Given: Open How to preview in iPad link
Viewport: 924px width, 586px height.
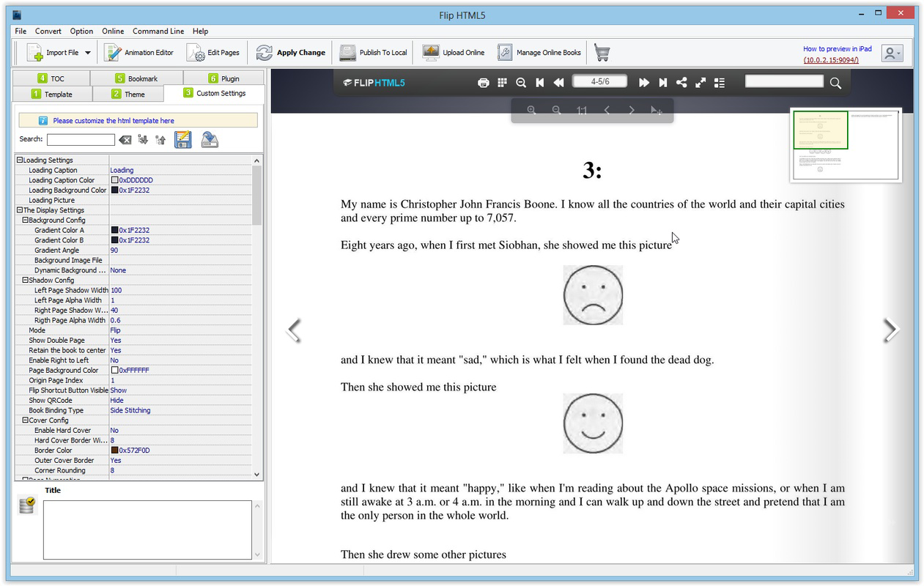Looking at the screenshot, I should tap(837, 49).
